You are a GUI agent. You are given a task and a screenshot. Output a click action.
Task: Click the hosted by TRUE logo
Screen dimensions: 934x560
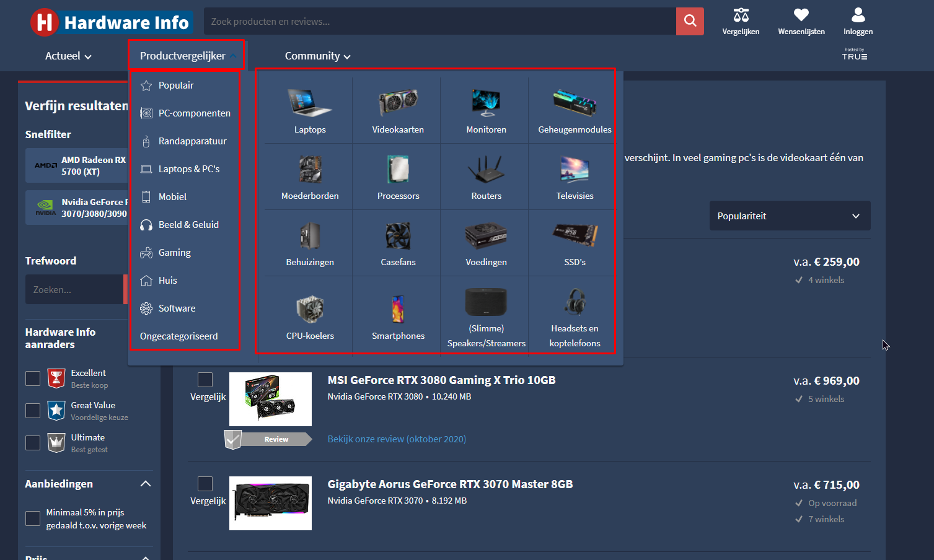coord(855,54)
